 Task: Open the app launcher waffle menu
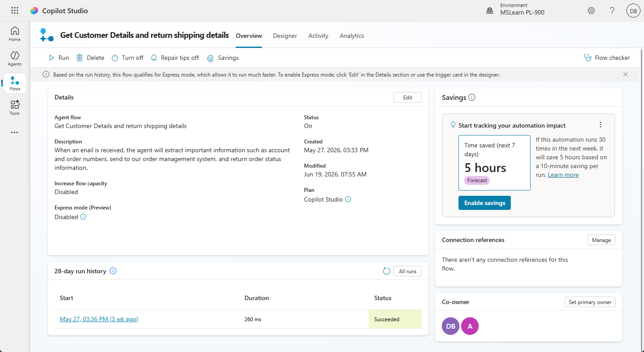[15, 11]
